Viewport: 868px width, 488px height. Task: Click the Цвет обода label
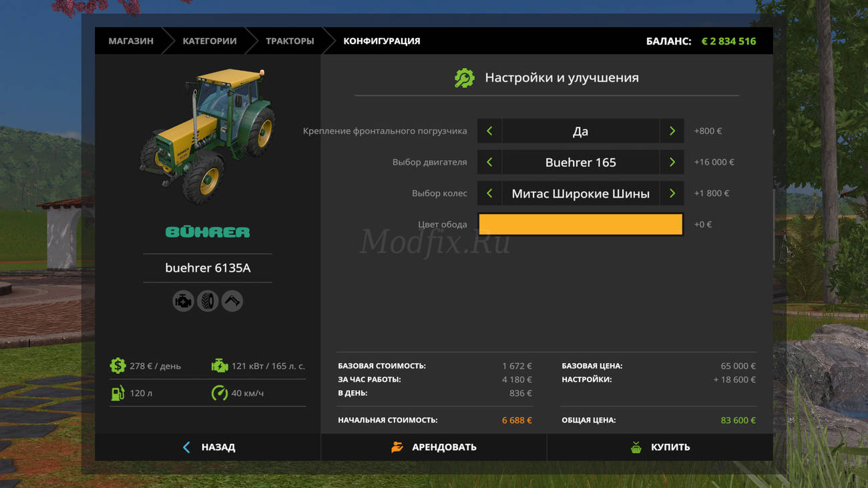(442, 224)
